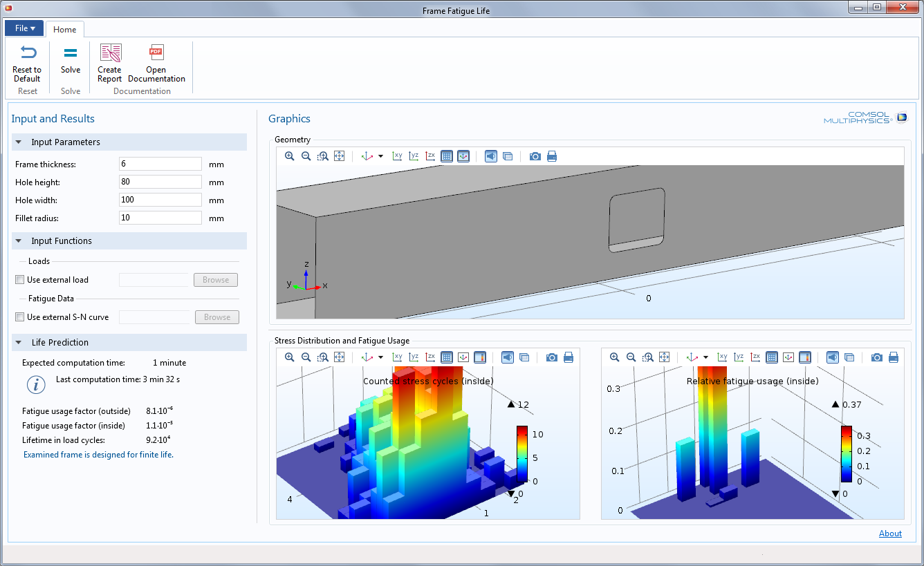924x566 pixels.
Task: Click the Hole height input field
Action: 160,182
